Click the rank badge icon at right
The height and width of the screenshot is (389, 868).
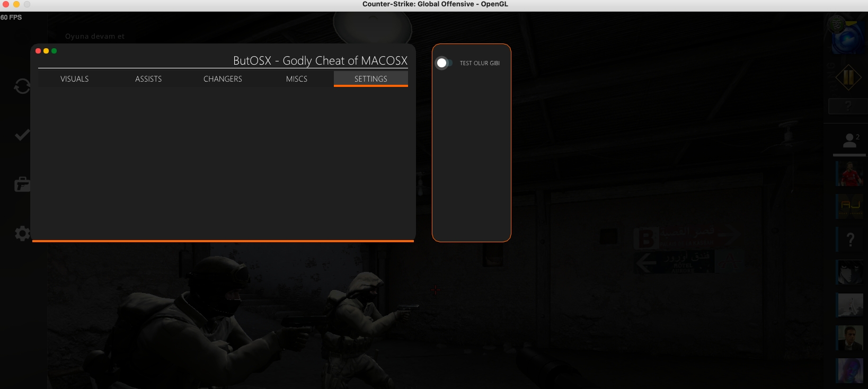pyautogui.click(x=848, y=78)
